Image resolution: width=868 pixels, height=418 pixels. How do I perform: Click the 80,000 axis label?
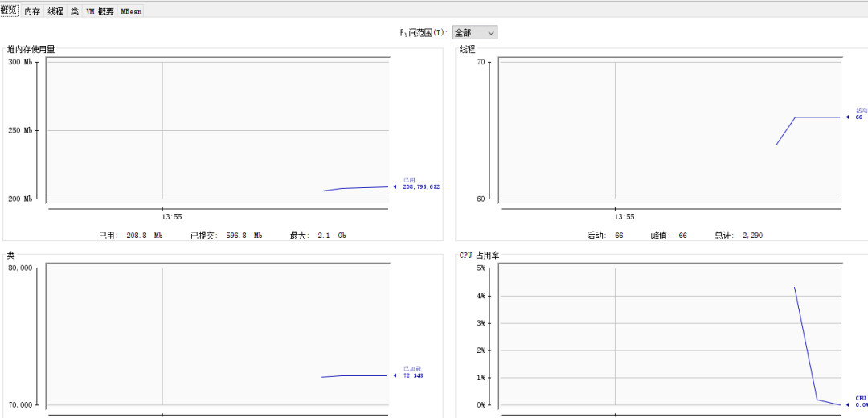20,268
